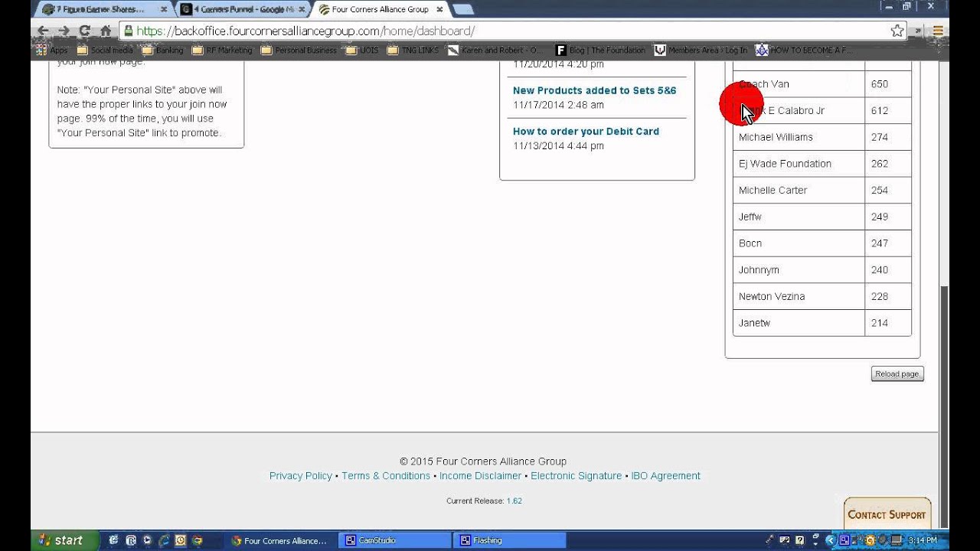Close the 7 Figure Earner Shares tab

(x=163, y=10)
